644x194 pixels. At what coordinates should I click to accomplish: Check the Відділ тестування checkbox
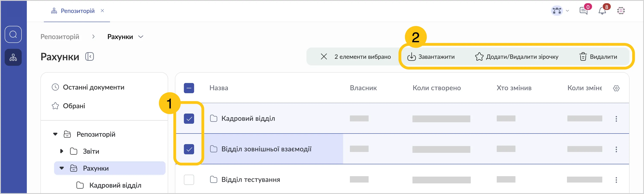189,180
